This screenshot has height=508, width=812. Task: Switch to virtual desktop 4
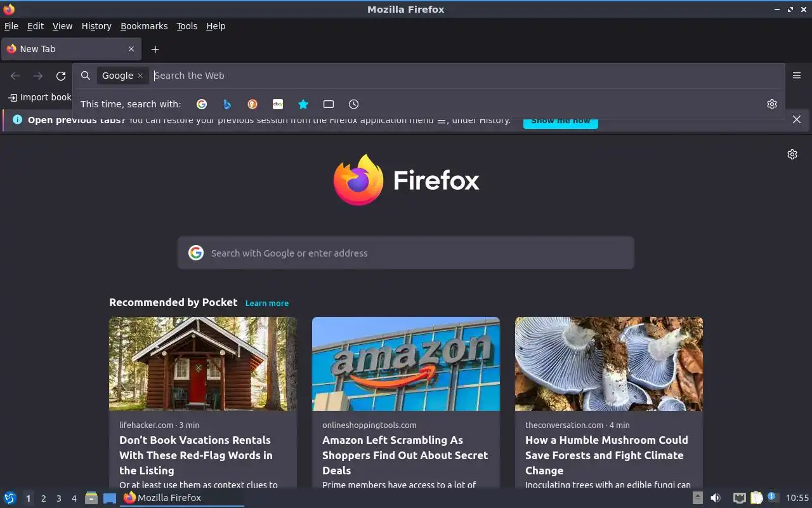[74, 498]
